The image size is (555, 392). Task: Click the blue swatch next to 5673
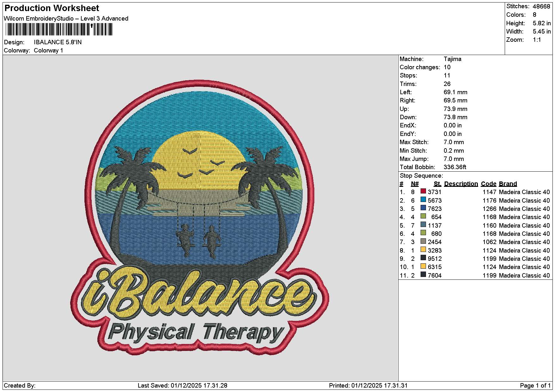(423, 199)
